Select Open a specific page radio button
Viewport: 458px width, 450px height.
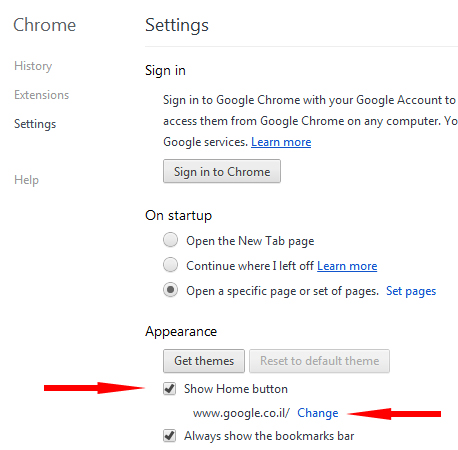[x=170, y=290]
